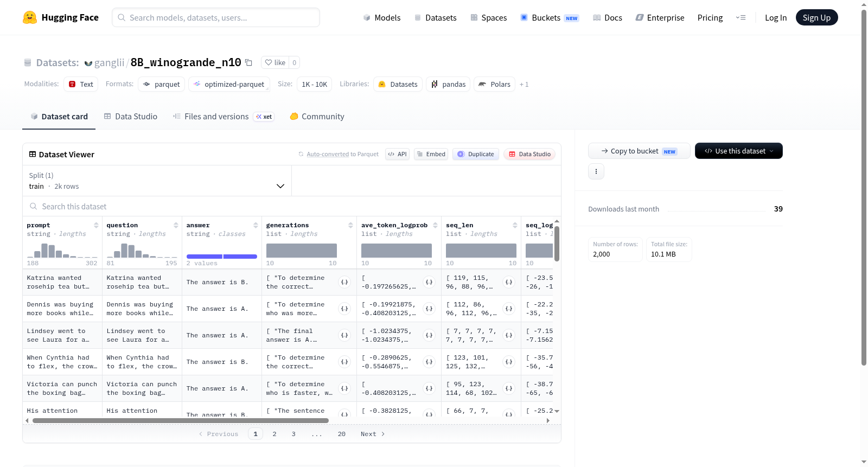Expand braces icon in Victoria row generations cell

point(344,388)
